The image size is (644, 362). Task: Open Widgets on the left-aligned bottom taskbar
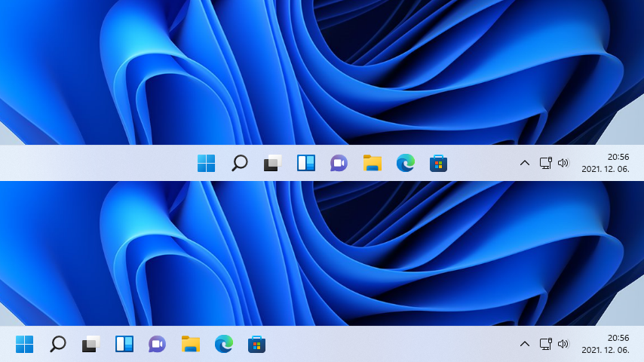pos(124,344)
